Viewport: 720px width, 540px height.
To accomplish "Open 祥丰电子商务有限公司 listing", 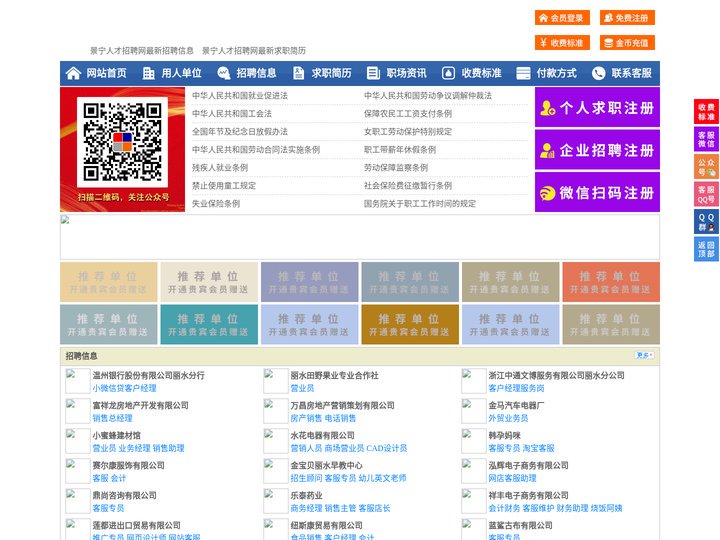I will (528, 495).
